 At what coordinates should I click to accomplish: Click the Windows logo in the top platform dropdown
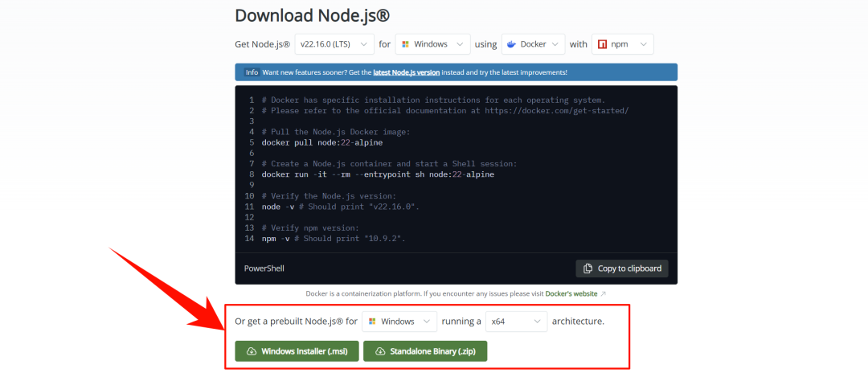(x=405, y=44)
